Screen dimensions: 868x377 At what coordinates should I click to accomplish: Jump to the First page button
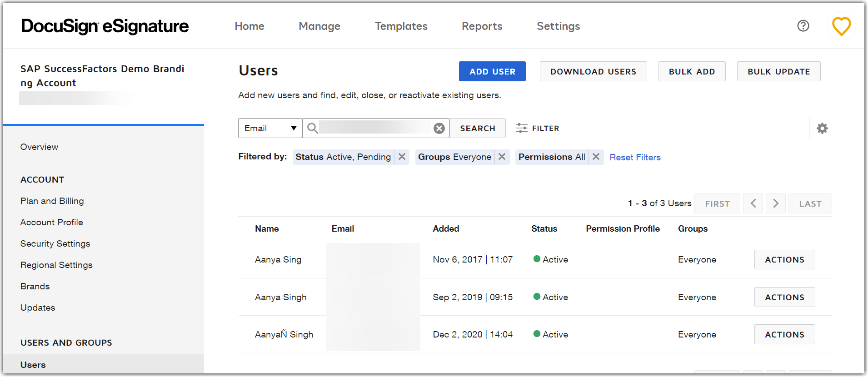[x=717, y=203]
